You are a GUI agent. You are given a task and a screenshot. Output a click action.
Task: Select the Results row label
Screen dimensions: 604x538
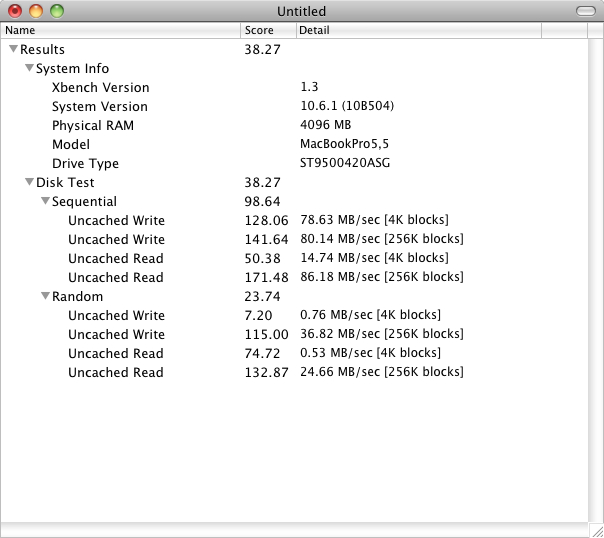coord(42,49)
